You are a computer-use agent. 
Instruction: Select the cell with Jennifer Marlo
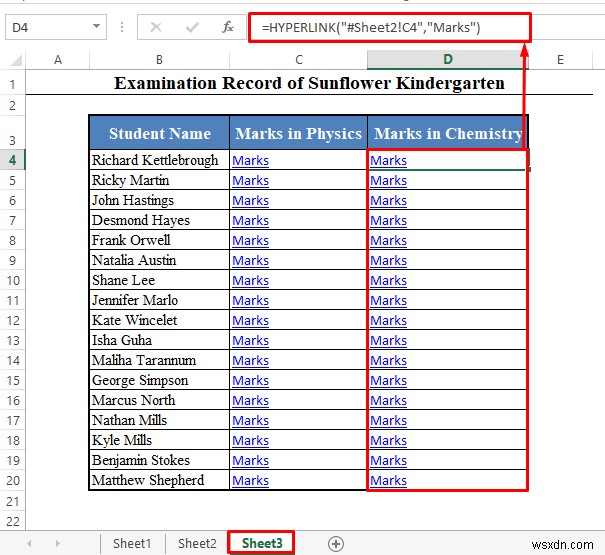[159, 300]
